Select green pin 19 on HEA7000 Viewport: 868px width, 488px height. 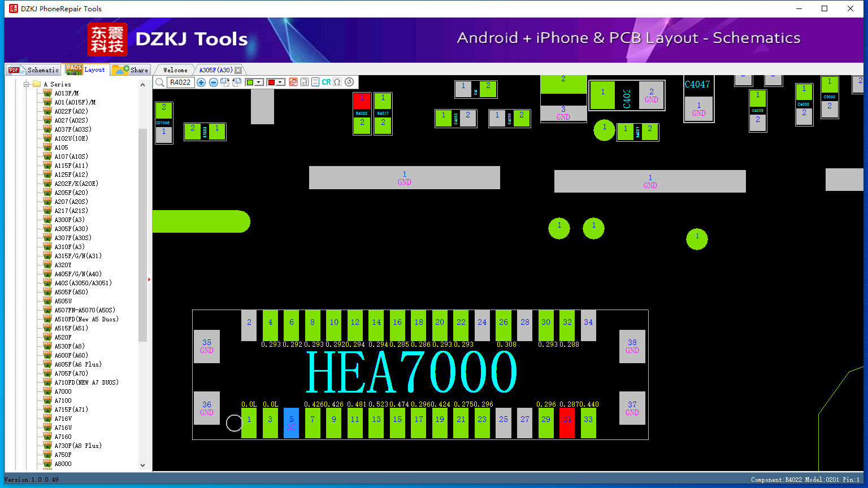pos(440,422)
